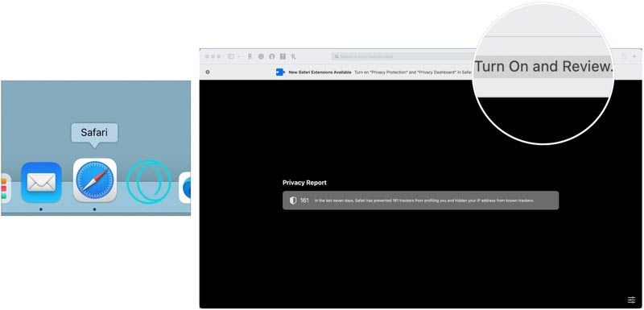Click the Share icon in Safari toolbar
The height and width of the screenshot is (310, 644).
(623, 56)
